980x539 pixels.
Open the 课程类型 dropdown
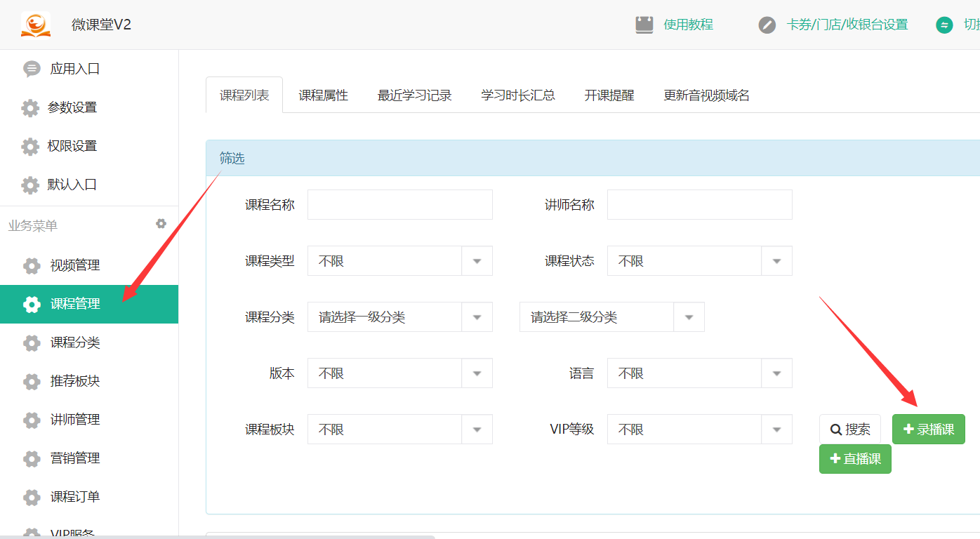click(400, 261)
